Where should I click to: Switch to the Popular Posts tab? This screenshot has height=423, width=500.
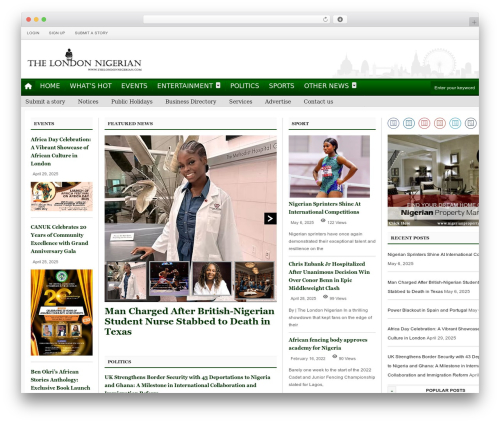click(x=445, y=390)
